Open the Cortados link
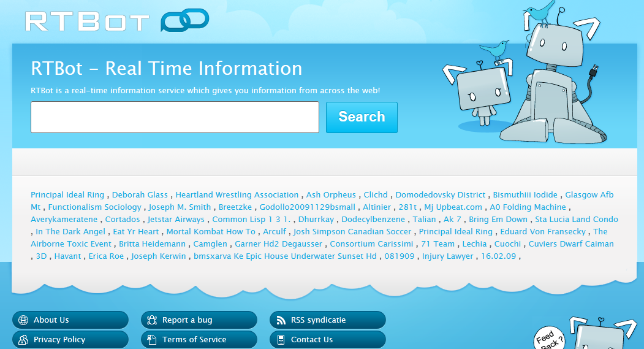This screenshot has width=644, height=349. [x=123, y=220]
